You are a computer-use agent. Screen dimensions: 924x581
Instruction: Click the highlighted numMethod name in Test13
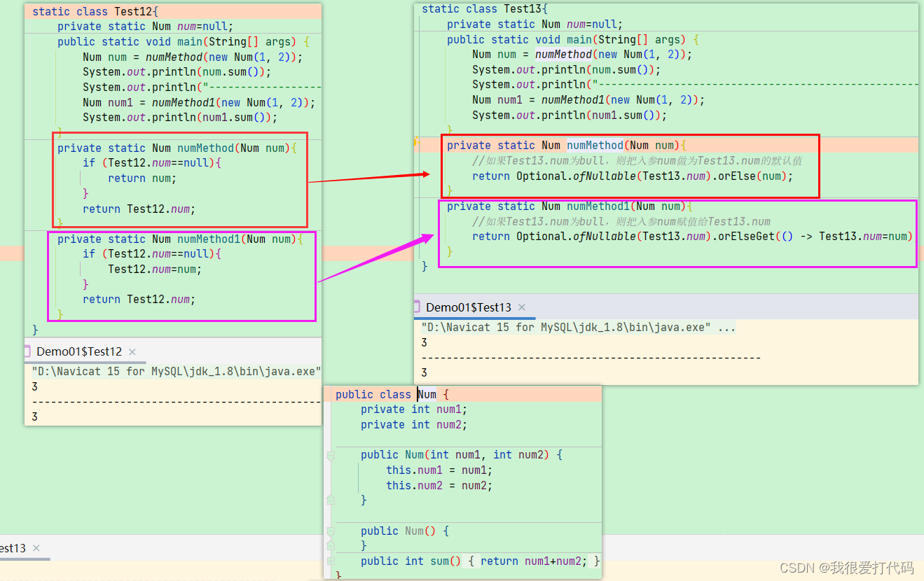[595, 145]
